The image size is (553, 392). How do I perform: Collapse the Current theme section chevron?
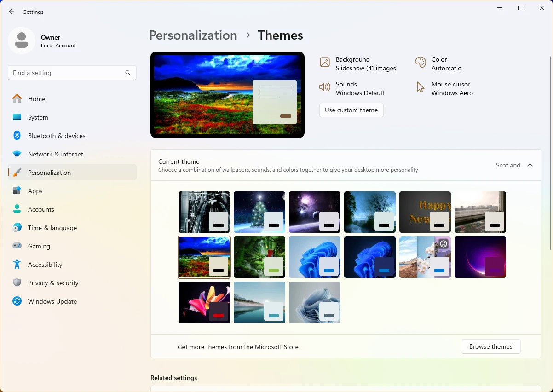point(530,165)
